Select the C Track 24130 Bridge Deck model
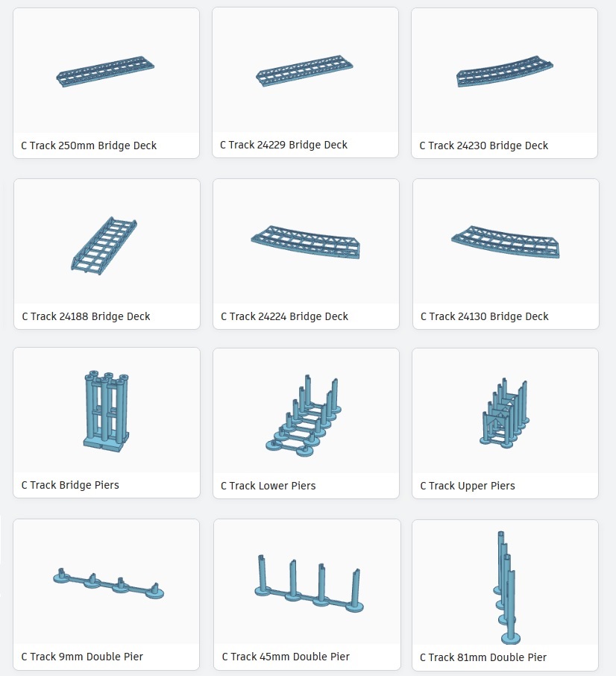This screenshot has height=676, width=616. [506, 242]
